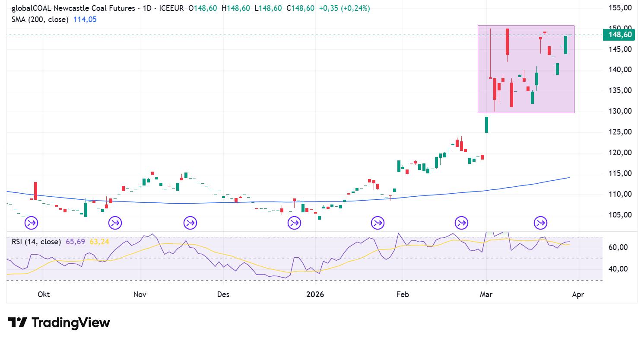Select the SMA (200, close) indicator legend

(40, 19)
